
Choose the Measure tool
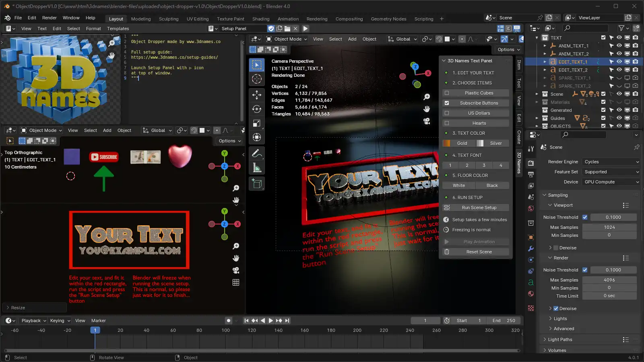click(257, 167)
